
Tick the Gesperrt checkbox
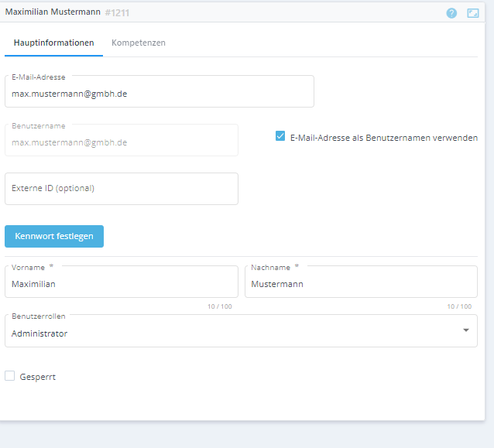click(10, 376)
